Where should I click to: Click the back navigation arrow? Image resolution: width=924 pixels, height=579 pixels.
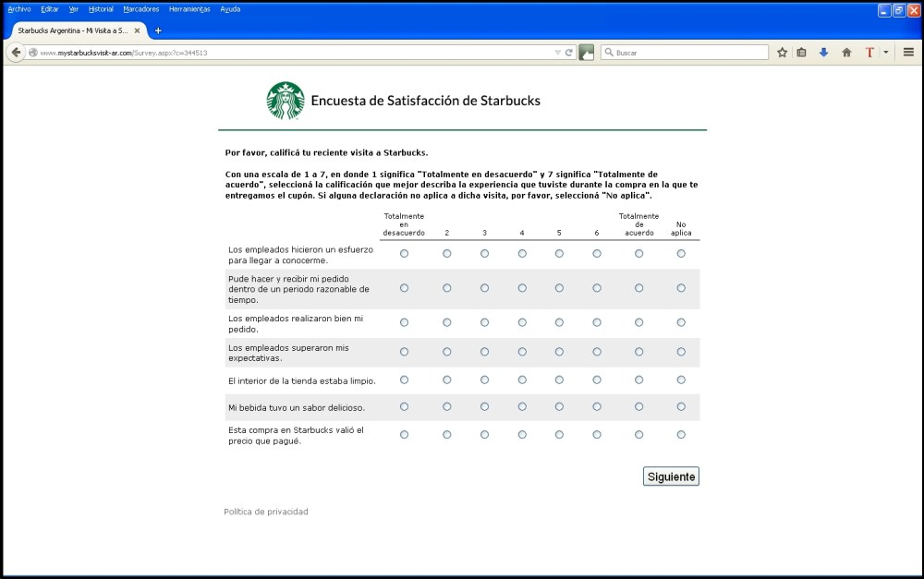click(17, 52)
